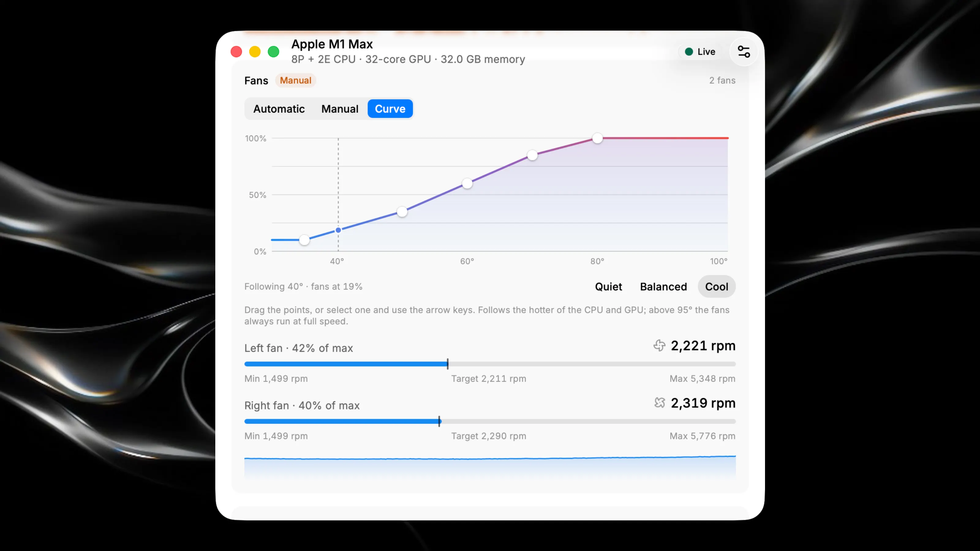The width and height of the screenshot is (980, 551).
Task: Click 'Min 1,499 rpm' under Right fan
Action: pyautogui.click(x=276, y=436)
